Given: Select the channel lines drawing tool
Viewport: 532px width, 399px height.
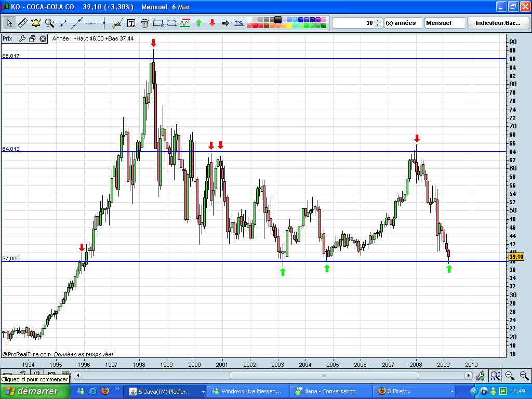Looking at the screenshot, I should coord(185,23).
